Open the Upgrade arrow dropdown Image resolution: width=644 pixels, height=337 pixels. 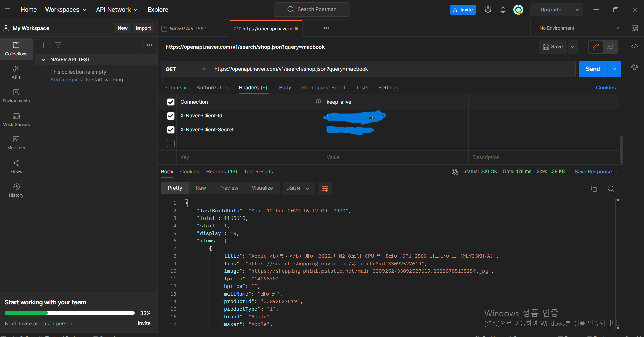tap(578, 10)
